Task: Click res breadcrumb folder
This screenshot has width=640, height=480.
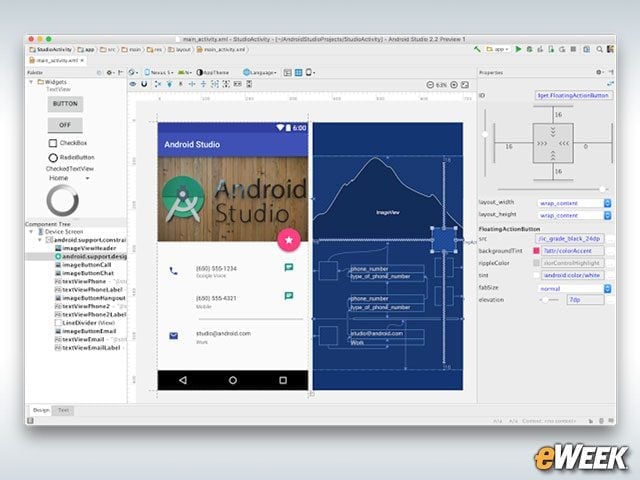Action: [155, 49]
